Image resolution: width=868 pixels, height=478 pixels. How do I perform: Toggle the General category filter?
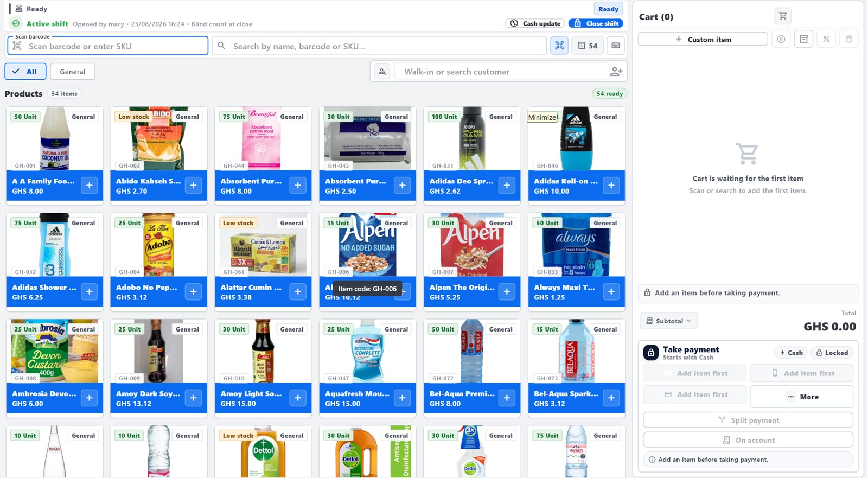[73, 72]
